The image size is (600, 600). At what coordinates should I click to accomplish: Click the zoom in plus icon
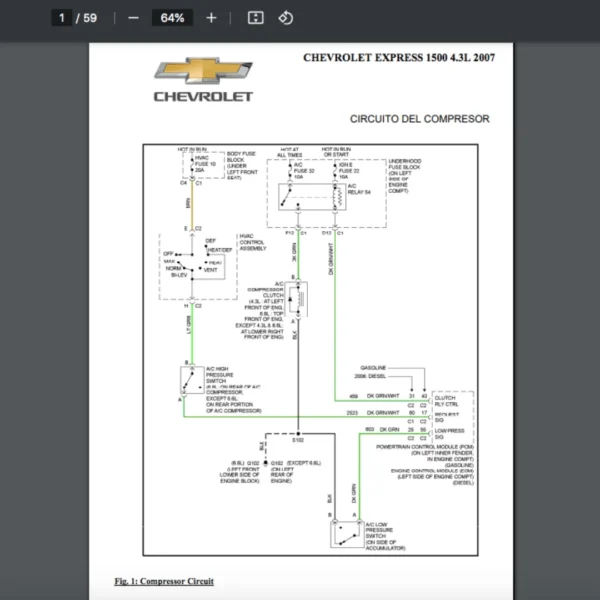211,18
